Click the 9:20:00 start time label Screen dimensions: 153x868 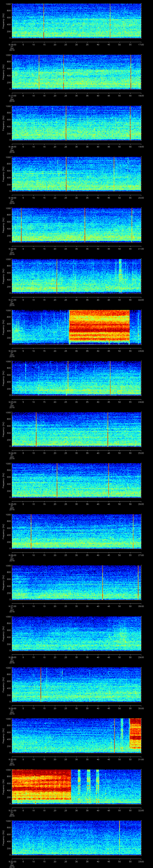[12, 249]
